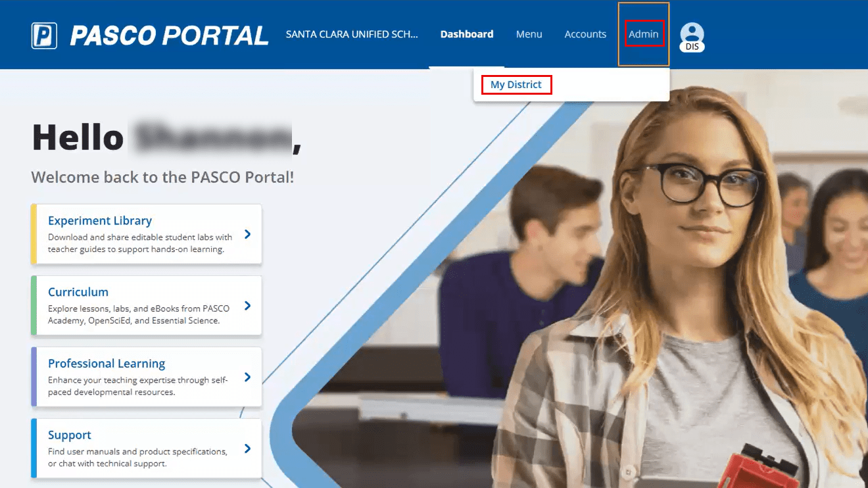
Task: Click the Curriculum arrow icon
Action: pos(249,305)
